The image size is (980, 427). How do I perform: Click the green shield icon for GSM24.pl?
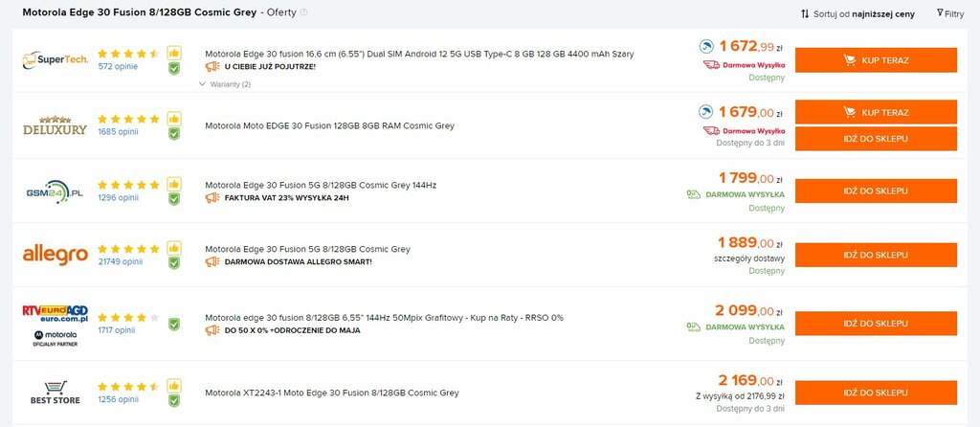click(174, 199)
